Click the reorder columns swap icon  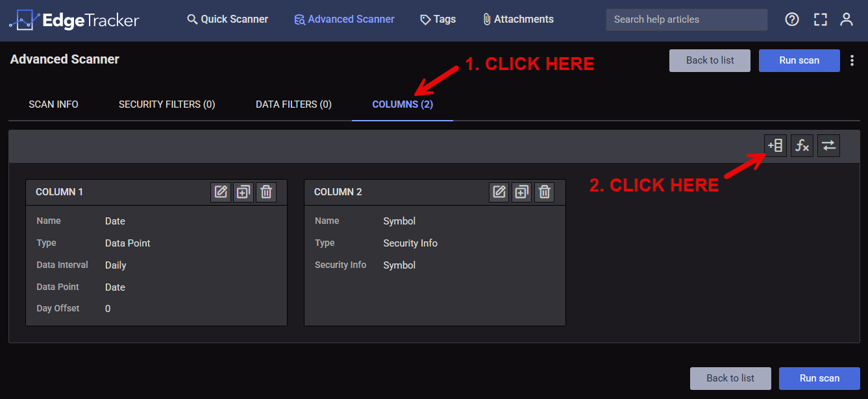[828, 146]
